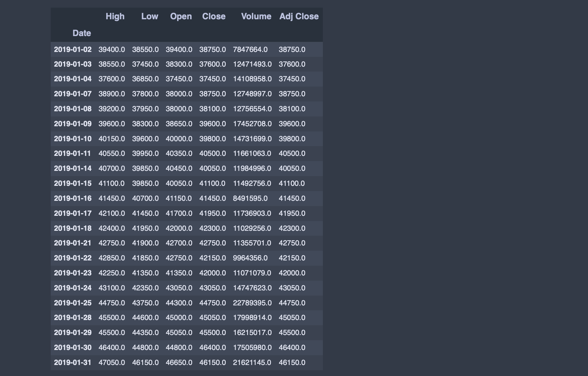Click the High column header
This screenshot has width=588, height=376.
coord(115,17)
